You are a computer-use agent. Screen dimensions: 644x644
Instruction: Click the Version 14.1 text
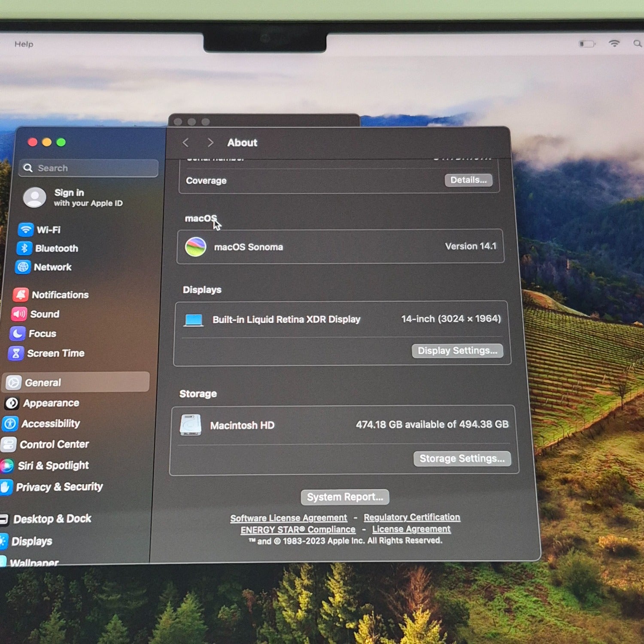[471, 246]
